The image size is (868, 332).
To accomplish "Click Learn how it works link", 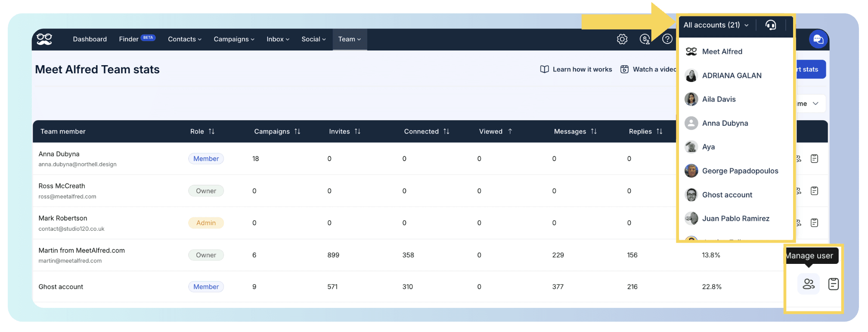I will [576, 69].
